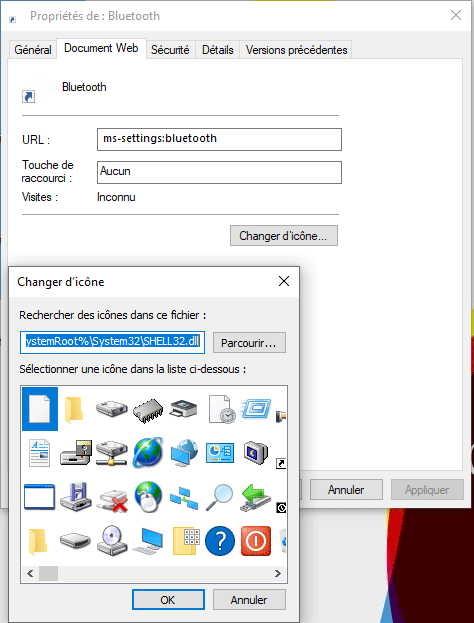Pick the networked computers icon
The image size is (474, 623).
(184, 499)
